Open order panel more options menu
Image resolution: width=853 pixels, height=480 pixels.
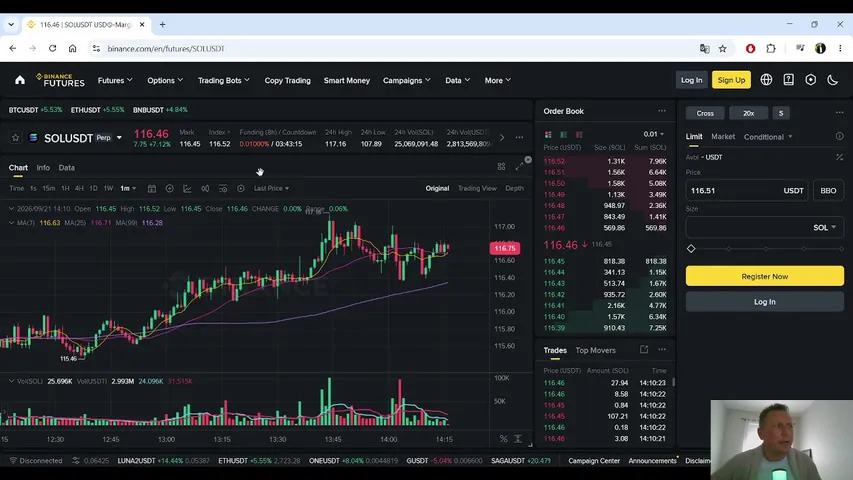tap(839, 113)
